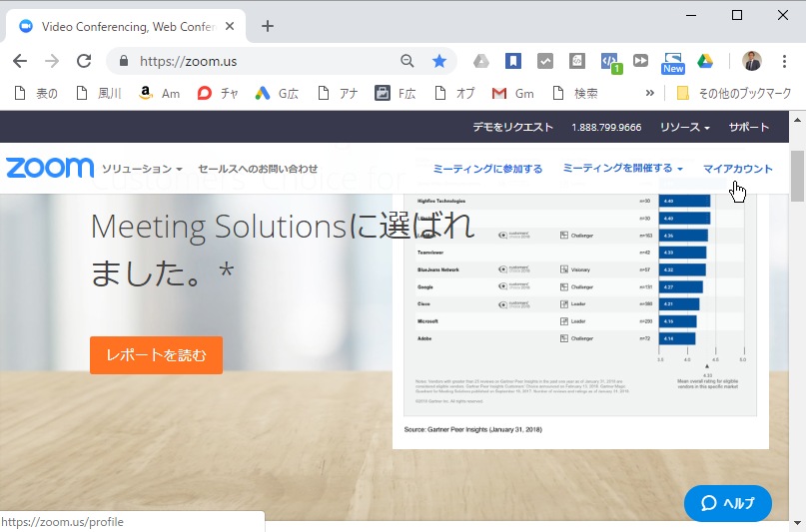Click デモをリクエスト in top bar
The height and width of the screenshot is (532, 806).
coord(512,127)
